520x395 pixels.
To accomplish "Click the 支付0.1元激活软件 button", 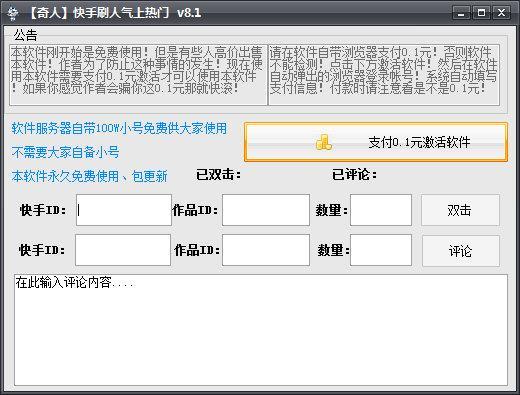I will [376, 142].
